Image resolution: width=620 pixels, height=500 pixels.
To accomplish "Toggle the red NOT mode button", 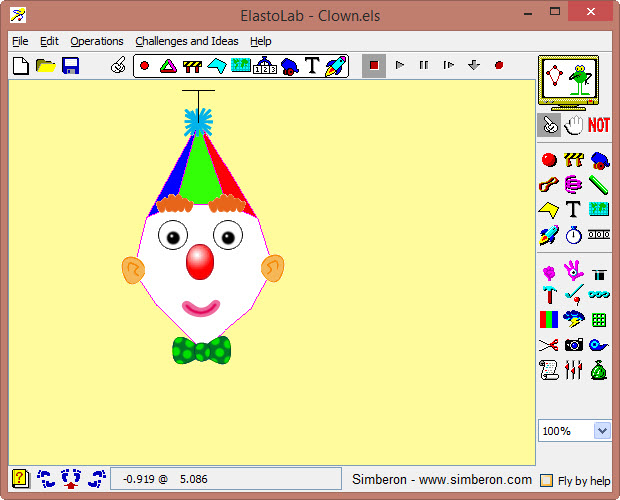I will point(598,125).
